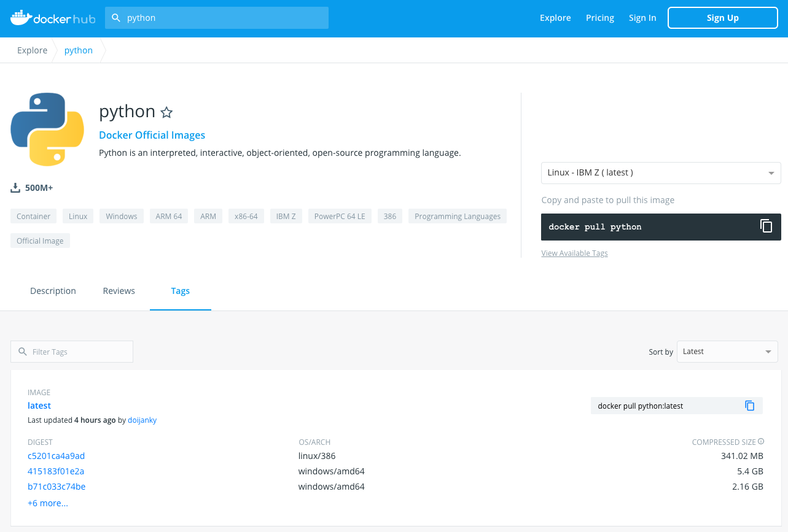Click the search magnifier in top bar
This screenshot has height=532, width=788.
click(x=116, y=18)
